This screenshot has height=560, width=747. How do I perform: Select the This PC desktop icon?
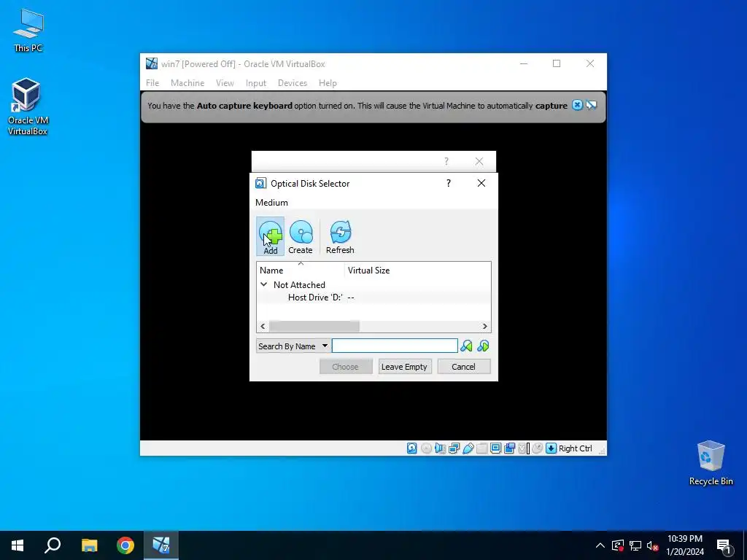[28, 31]
